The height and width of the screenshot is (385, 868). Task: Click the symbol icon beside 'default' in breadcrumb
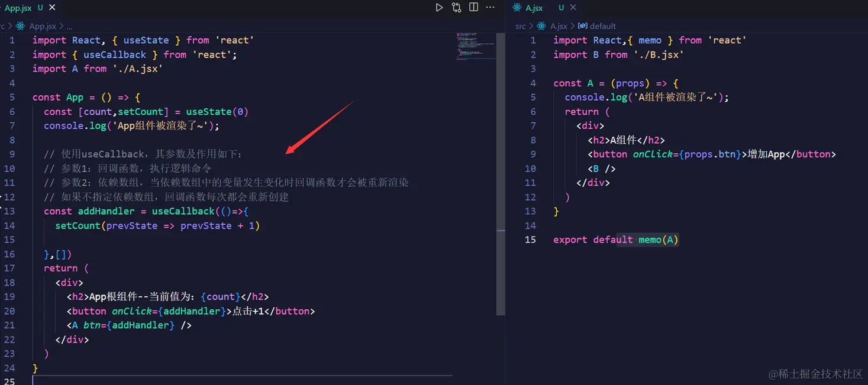click(x=582, y=26)
